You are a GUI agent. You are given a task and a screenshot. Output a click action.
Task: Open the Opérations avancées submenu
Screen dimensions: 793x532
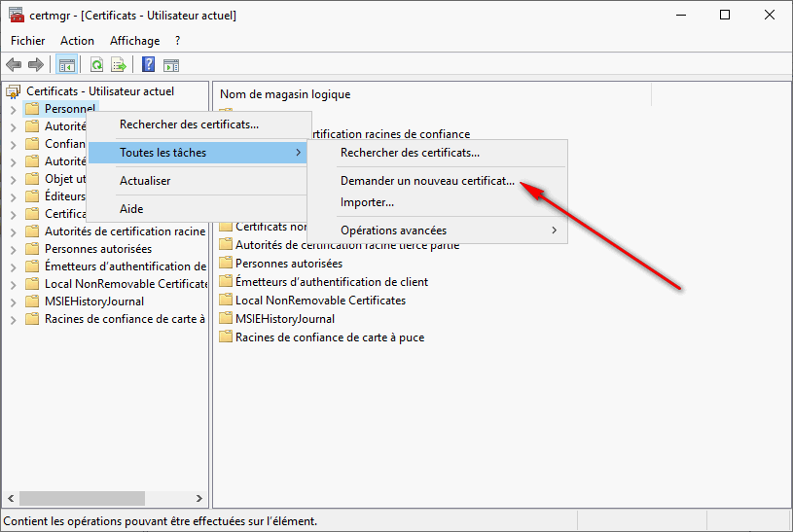(393, 231)
